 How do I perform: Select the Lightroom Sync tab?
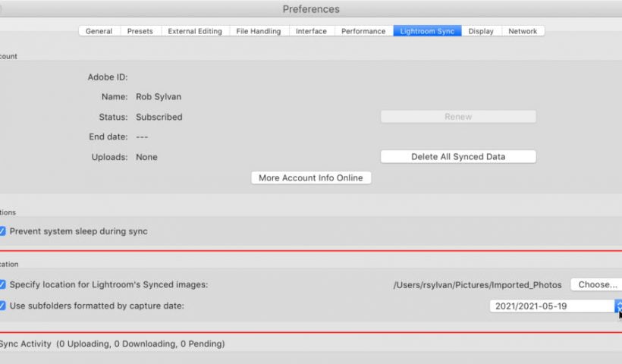427,31
